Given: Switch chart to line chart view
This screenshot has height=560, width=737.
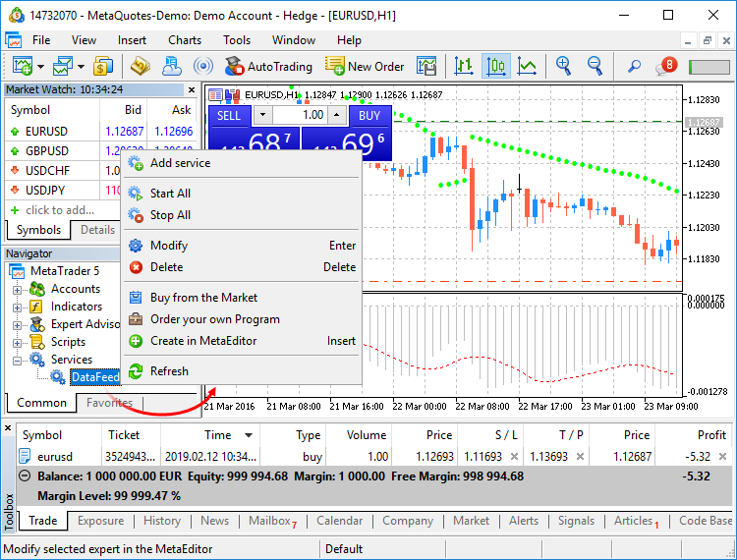Looking at the screenshot, I should point(528,66).
